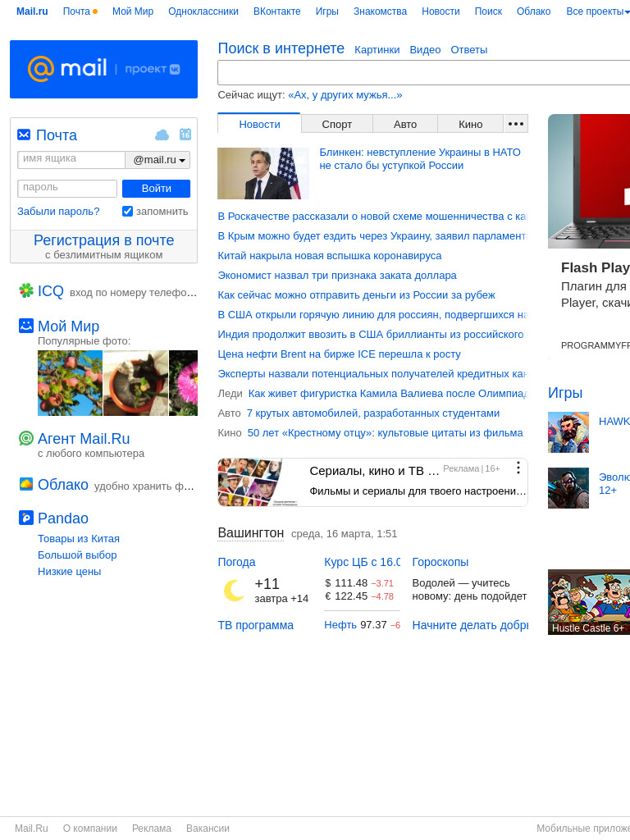630x840 pixels.
Task: Click the trending query «Ах, у других мужья...»
Action: pyautogui.click(x=345, y=95)
